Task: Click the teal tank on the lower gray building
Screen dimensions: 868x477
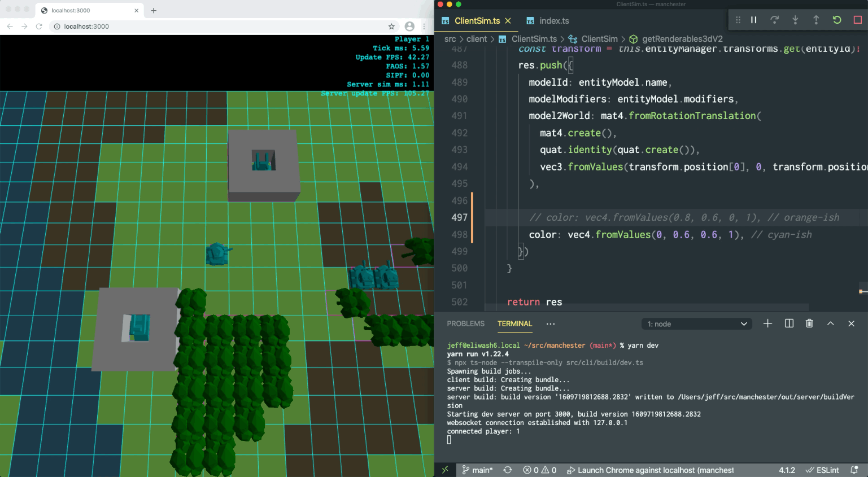Action: [x=139, y=327]
